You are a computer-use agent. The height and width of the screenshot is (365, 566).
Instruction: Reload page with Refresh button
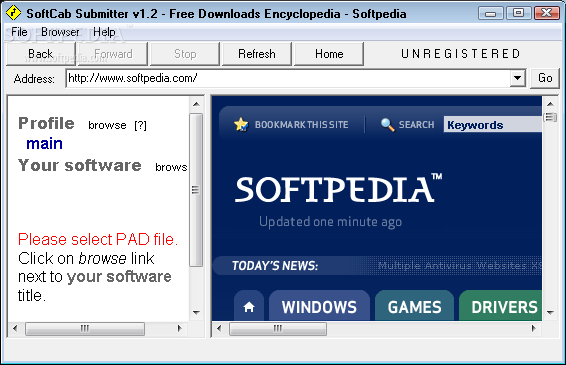pos(257,54)
